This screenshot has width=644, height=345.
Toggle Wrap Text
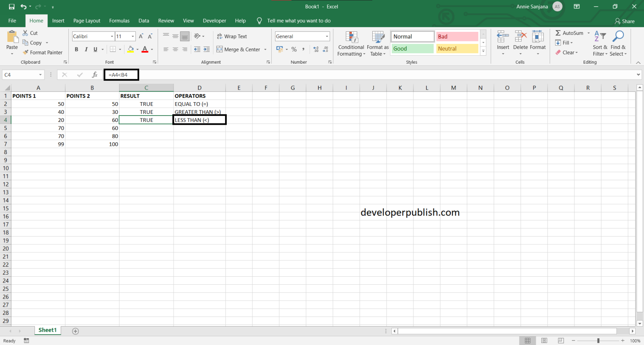tap(232, 36)
